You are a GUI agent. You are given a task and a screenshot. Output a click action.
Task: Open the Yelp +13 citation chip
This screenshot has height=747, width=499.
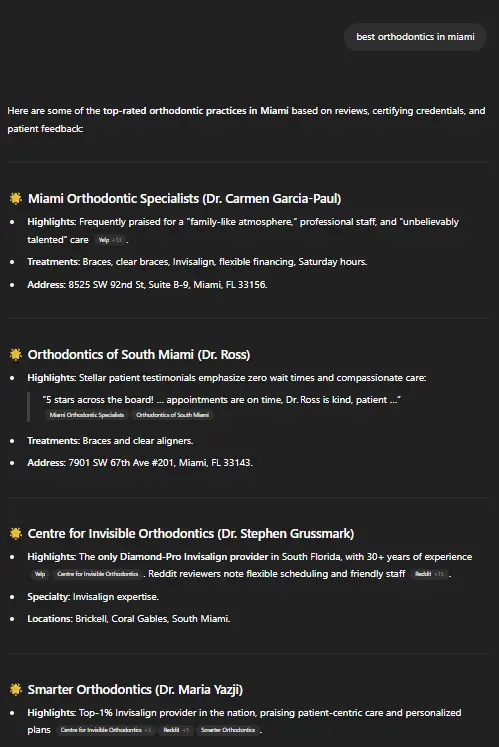click(110, 240)
